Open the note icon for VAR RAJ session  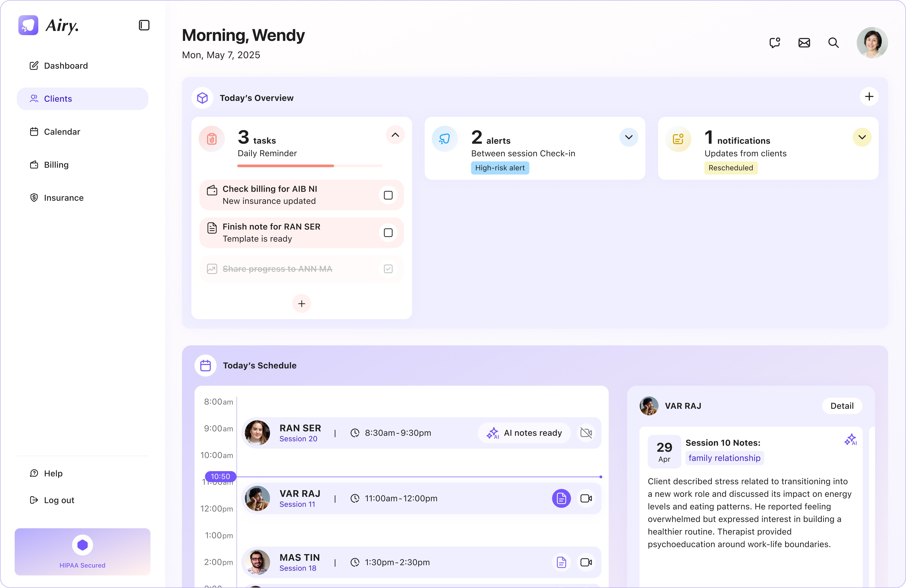click(561, 498)
